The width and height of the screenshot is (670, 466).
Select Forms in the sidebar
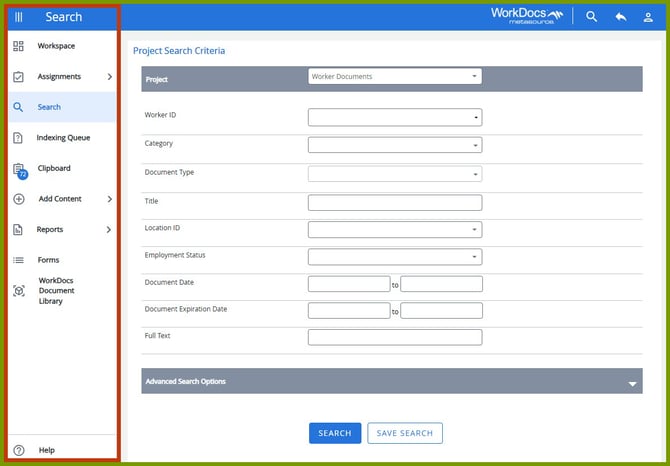coord(48,260)
